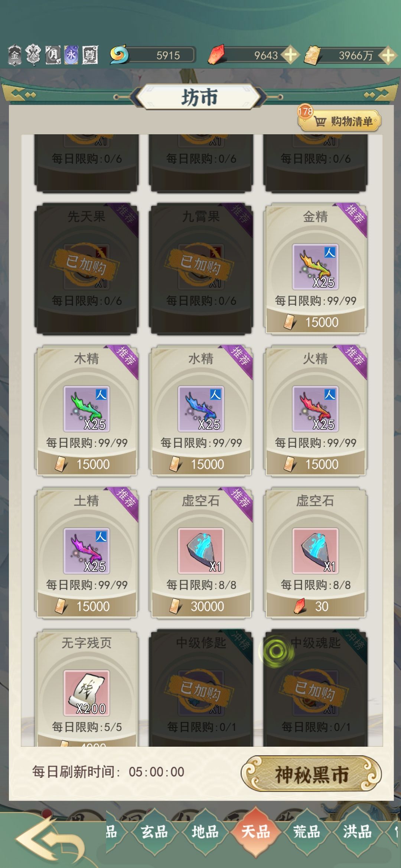Open the shopping cart list 购物清单
This screenshot has height=868, width=401.
[340, 121]
